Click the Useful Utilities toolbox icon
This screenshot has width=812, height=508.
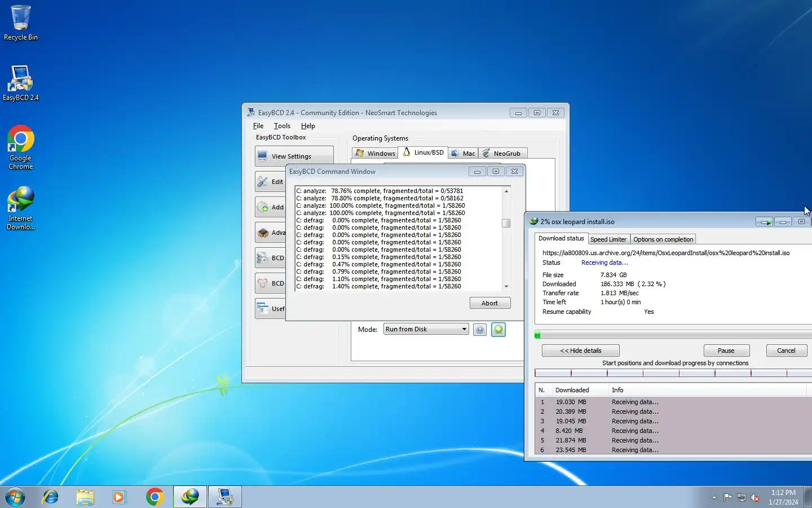pyautogui.click(x=263, y=309)
